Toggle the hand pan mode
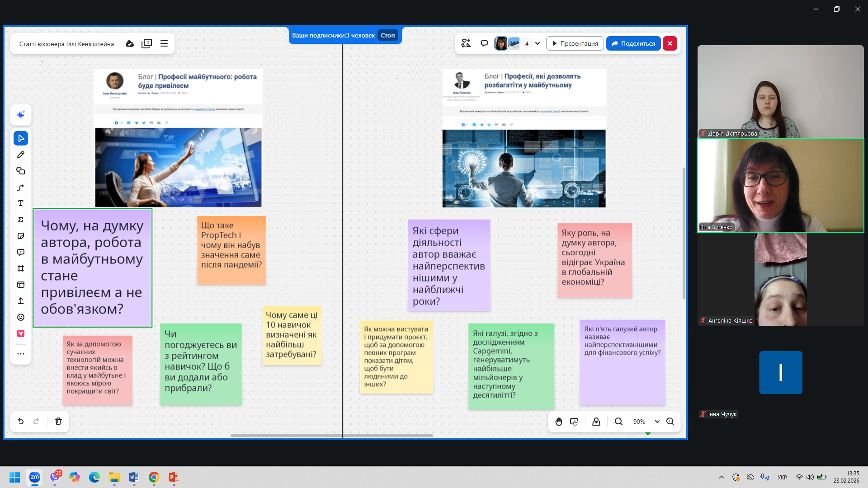Image resolution: width=868 pixels, height=488 pixels. (x=559, y=422)
